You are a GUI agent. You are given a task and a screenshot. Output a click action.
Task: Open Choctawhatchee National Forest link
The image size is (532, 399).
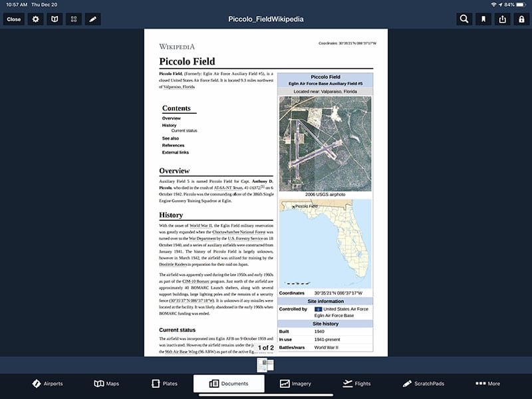(239, 232)
